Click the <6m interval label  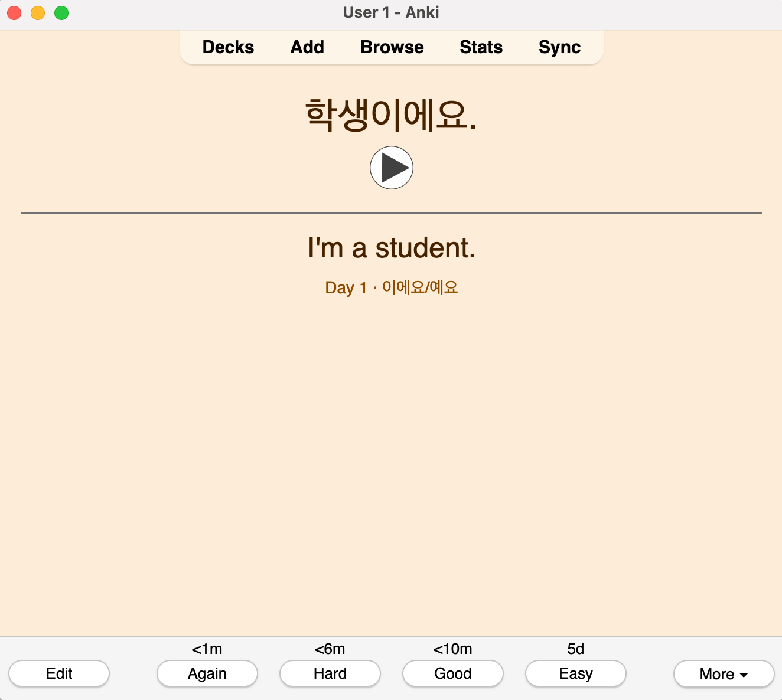point(330,649)
